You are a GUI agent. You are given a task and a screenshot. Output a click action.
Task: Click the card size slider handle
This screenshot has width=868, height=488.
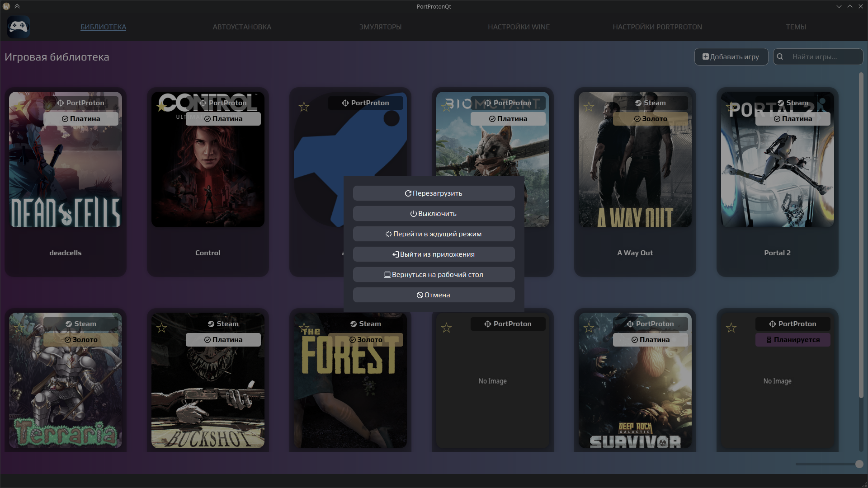click(859, 464)
